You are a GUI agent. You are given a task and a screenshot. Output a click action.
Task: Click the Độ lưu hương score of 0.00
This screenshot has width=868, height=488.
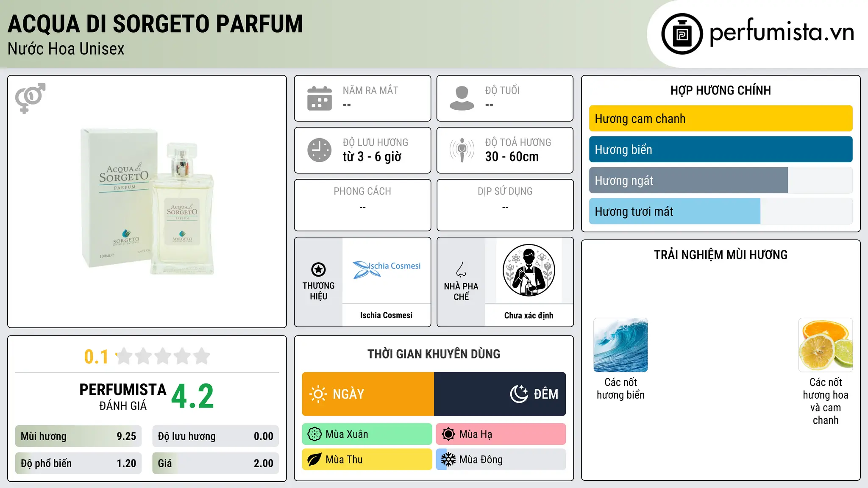(216, 436)
